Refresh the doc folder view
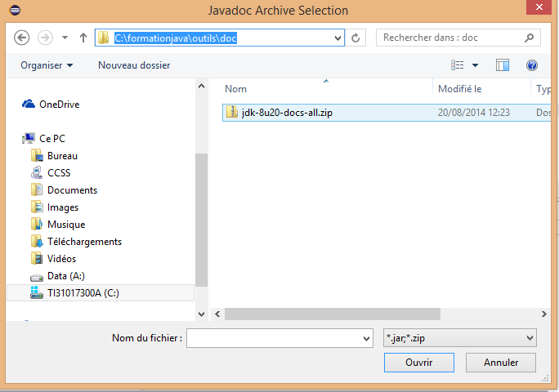559x392 pixels. 356,38
